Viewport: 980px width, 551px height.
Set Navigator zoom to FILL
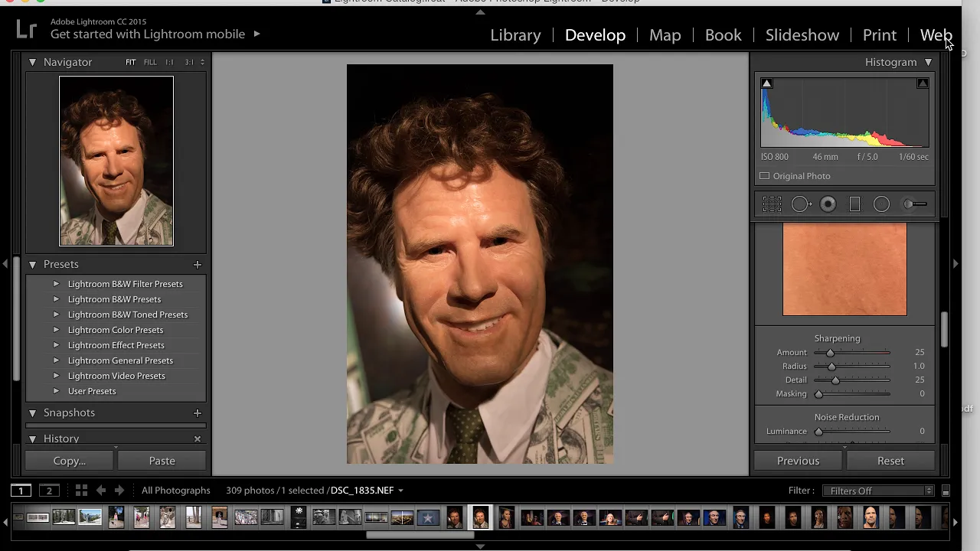[150, 63]
